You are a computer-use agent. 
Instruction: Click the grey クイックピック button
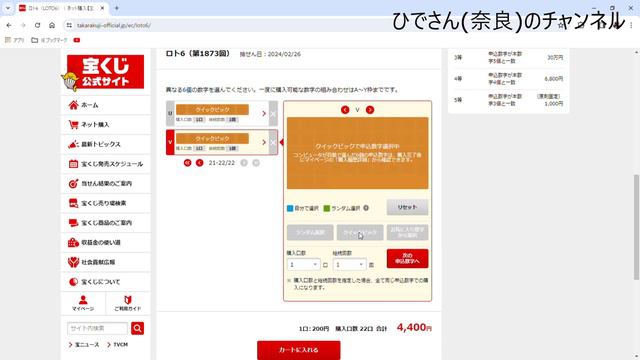click(x=360, y=232)
